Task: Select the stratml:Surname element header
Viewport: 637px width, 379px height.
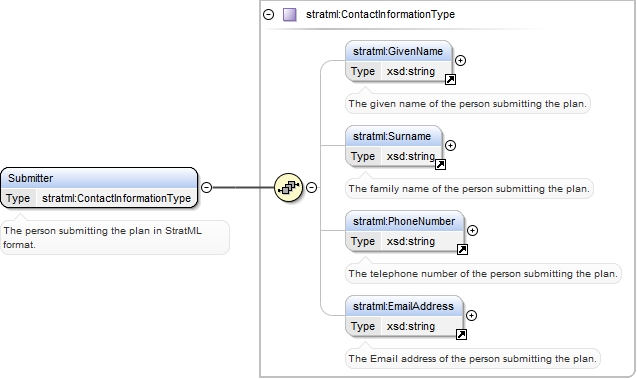Action: coord(392,136)
